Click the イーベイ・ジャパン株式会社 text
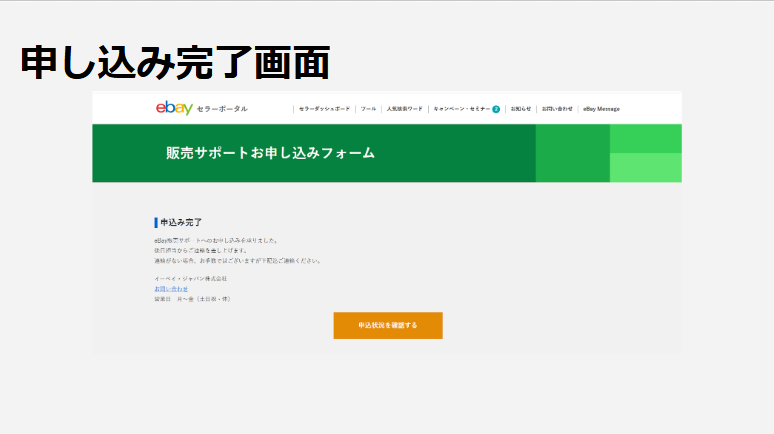Screen dimensions: 774x434 click(x=191, y=279)
